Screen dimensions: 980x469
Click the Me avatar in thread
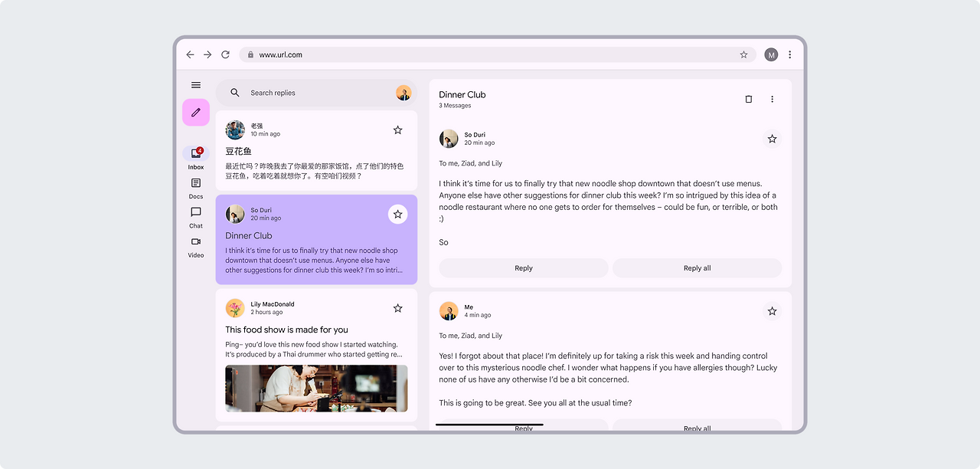coord(449,311)
